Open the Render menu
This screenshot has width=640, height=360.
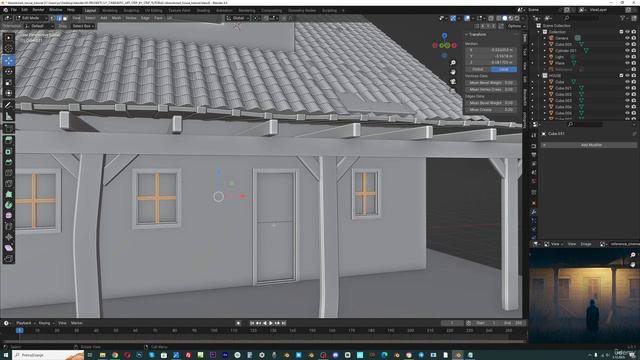click(x=38, y=10)
